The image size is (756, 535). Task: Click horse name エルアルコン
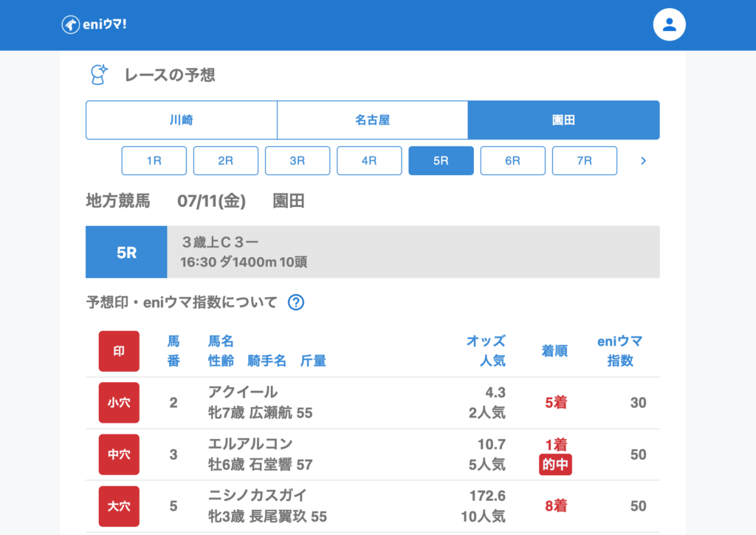250,444
